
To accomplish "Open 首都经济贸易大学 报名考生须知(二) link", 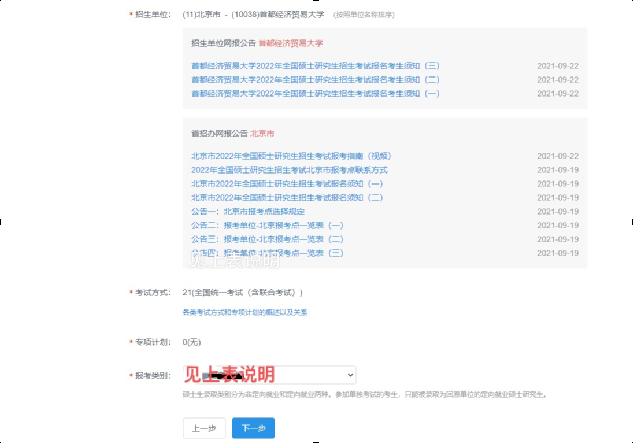I will coord(315,80).
